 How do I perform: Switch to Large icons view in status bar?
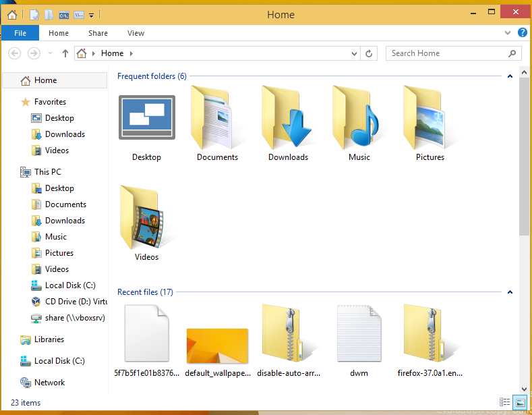pyautogui.click(x=520, y=403)
